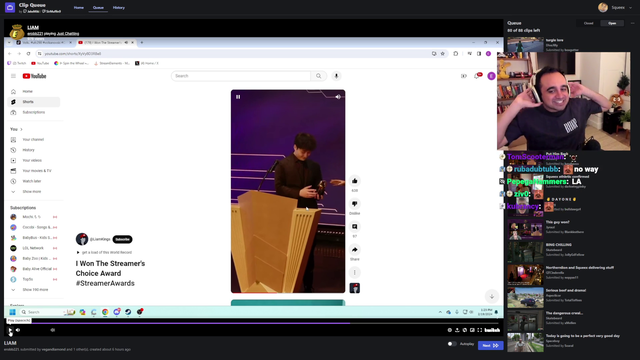Select Home in YouTube sidebar
Screen dimensions: 640x360
[x=33, y=91]
